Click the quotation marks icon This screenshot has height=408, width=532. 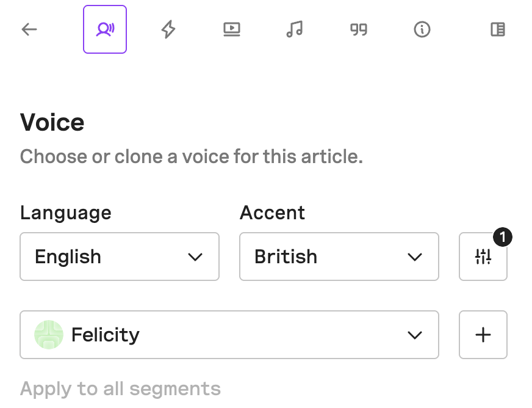tap(358, 29)
